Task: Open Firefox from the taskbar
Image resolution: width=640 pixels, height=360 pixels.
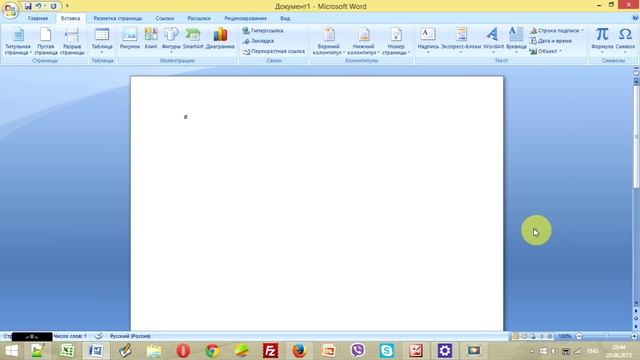Action: [x=299, y=351]
